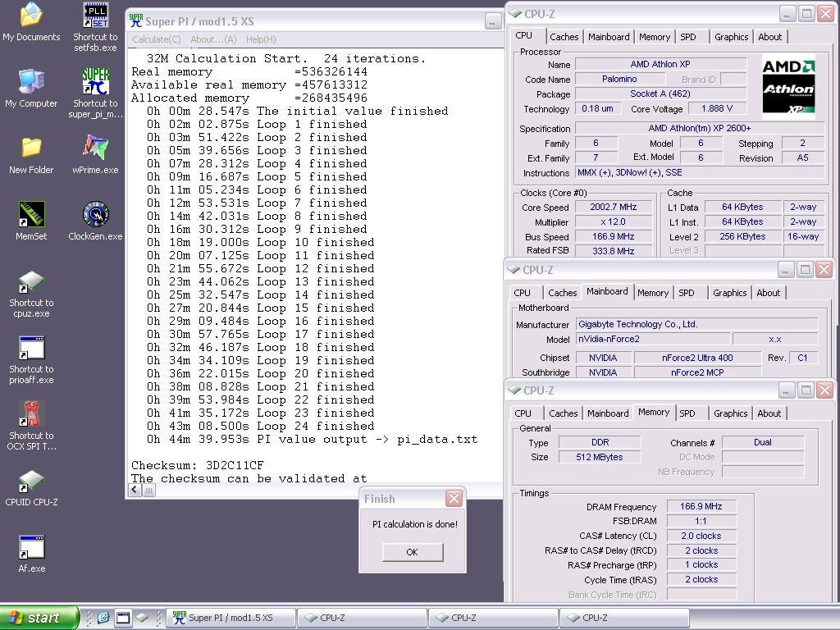840x630 pixels.
Task: Click Internet Explorer quick launch icon
Action: pos(103,618)
